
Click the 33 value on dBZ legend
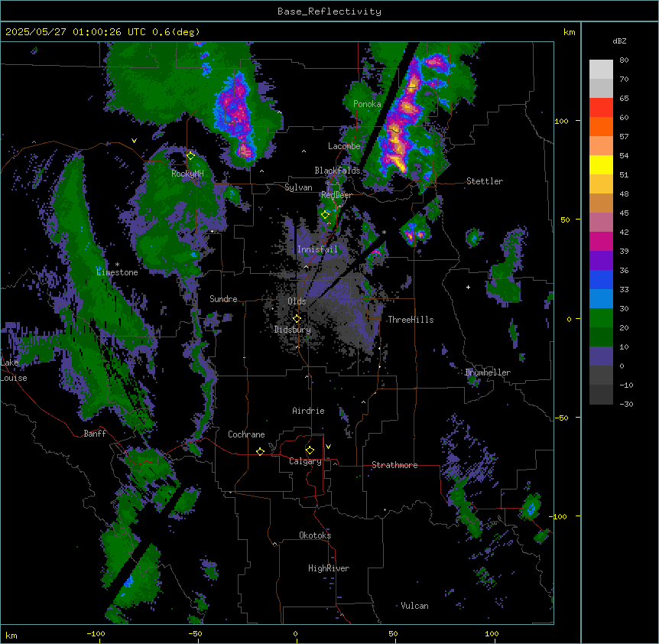pos(624,290)
